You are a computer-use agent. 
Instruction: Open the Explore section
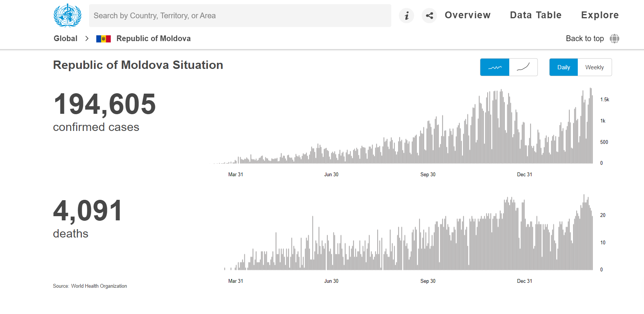tap(599, 15)
